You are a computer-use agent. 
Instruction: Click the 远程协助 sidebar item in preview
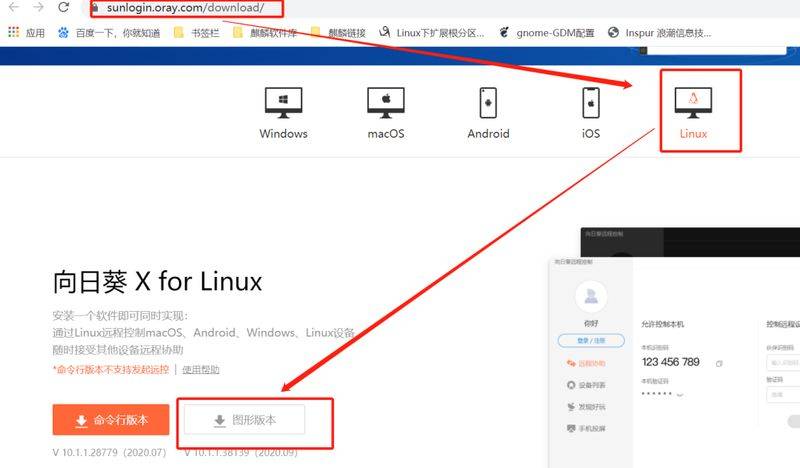point(586,363)
